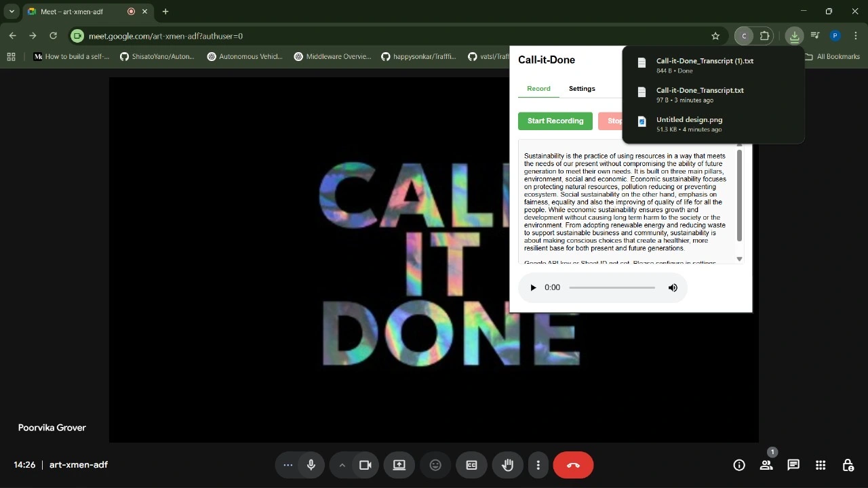Show the People panel
The width and height of the screenshot is (868, 488).
[x=766, y=465]
